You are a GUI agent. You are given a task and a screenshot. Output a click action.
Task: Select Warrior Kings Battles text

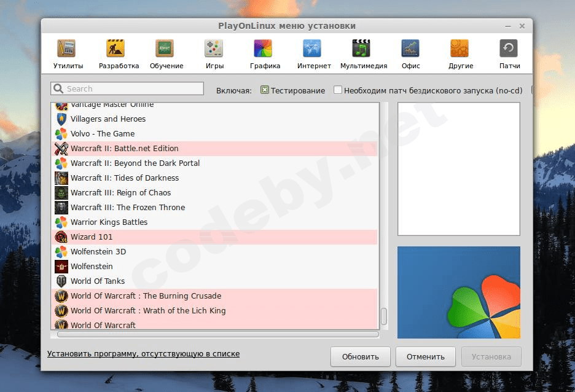109,222
